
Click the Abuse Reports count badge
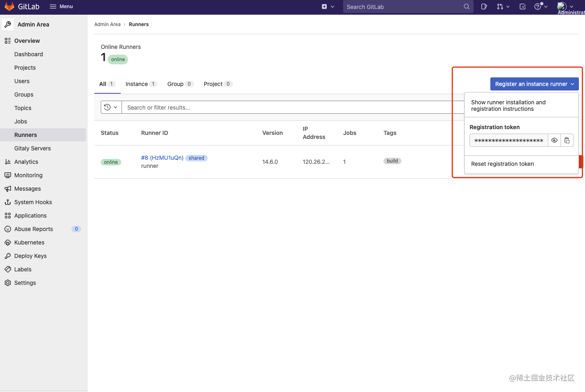tap(76, 229)
